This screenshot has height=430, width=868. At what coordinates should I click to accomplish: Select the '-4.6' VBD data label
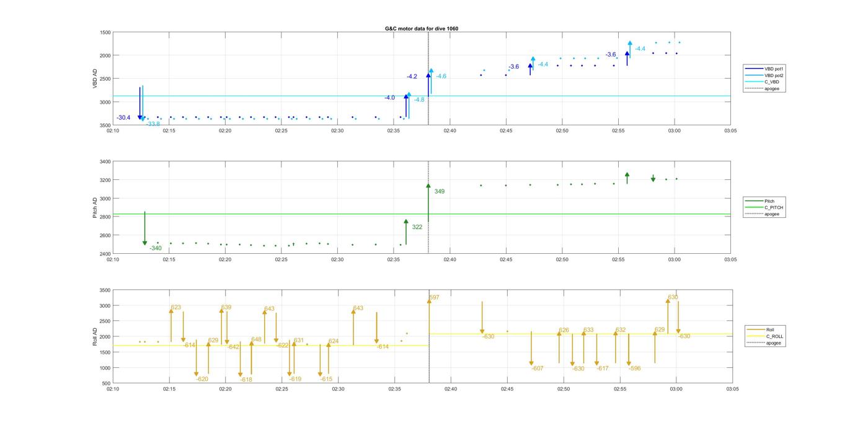[x=441, y=76]
